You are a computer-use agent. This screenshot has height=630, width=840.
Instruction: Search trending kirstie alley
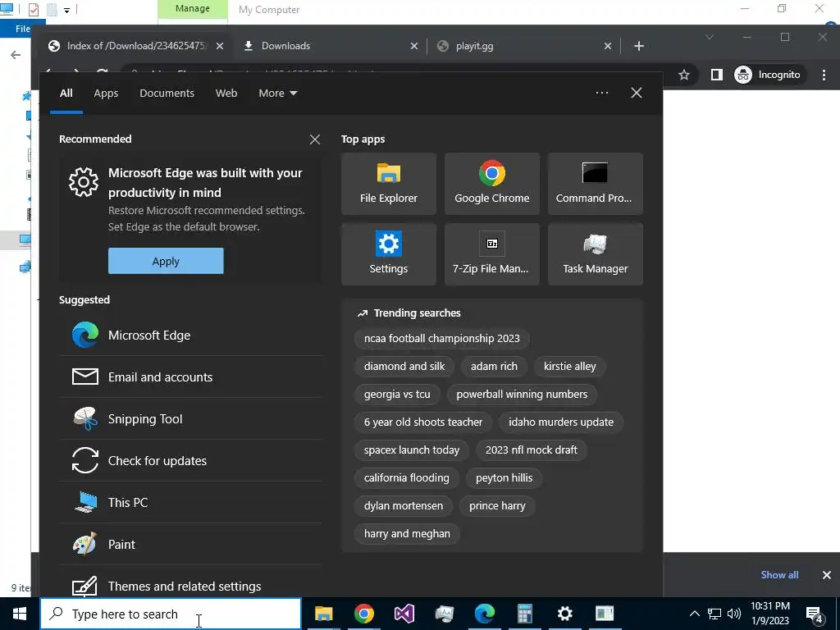pyautogui.click(x=569, y=366)
